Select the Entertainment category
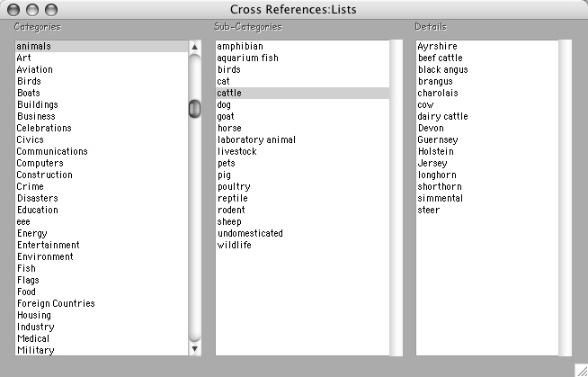 pos(48,245)
